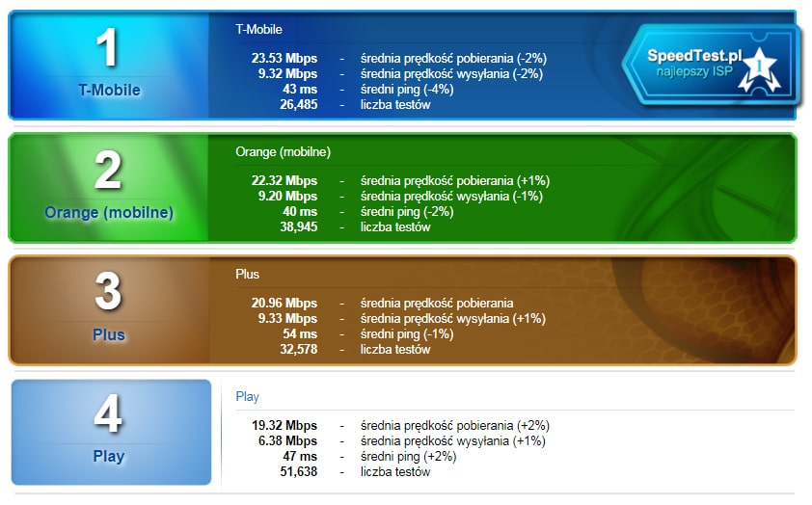Image resolution: width=812 pixels, height=505 pixels.
Task: Click the T-Mobile heading in the blue panel
Action: tap(258, 30)
